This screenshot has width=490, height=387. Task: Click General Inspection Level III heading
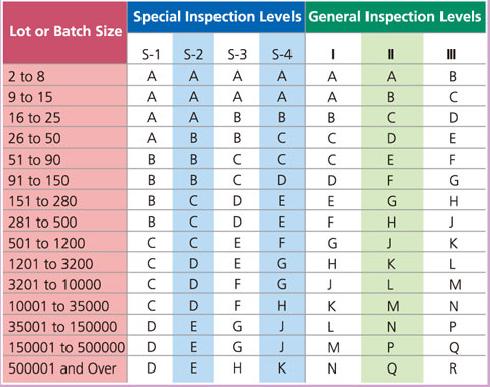pos(451,54)
